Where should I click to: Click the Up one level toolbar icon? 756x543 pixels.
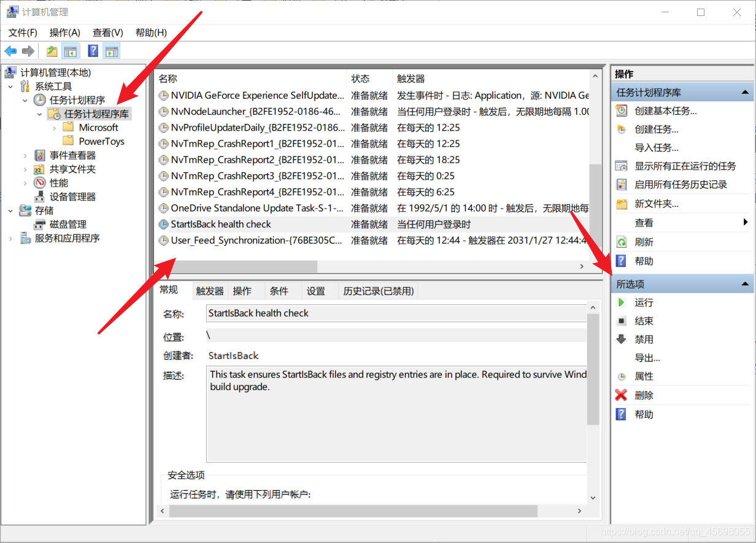[52, 51]
